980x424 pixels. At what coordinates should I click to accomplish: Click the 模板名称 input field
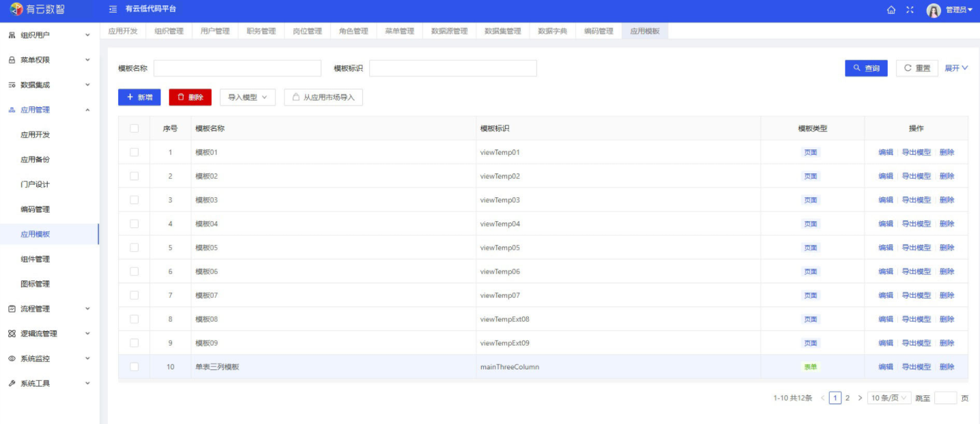tap(237, 68)
